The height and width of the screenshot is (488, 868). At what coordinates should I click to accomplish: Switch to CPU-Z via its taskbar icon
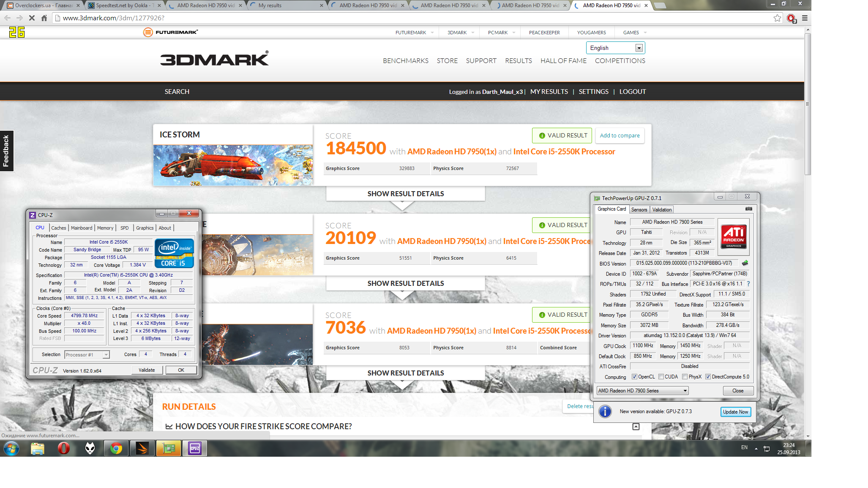(195, 448)
